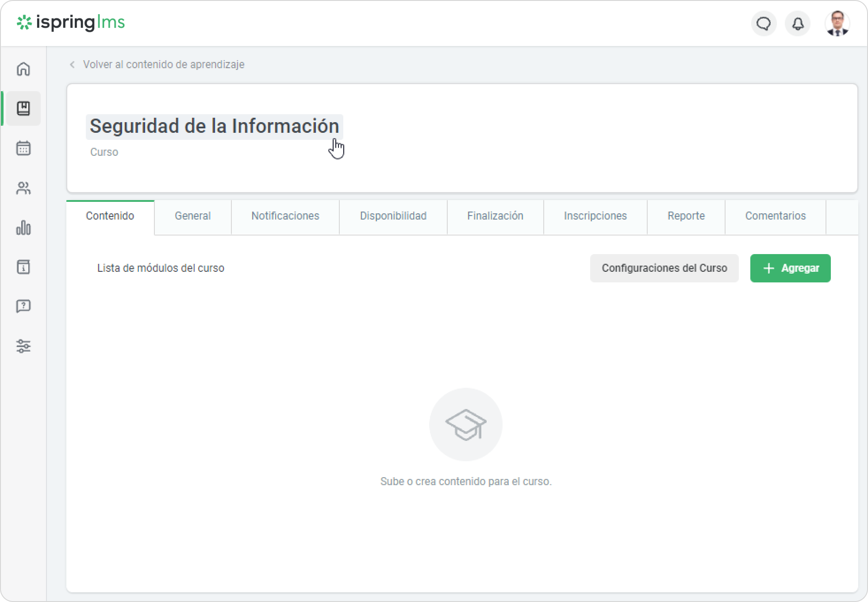Open the Home icon in sidebar

[23, 69]
